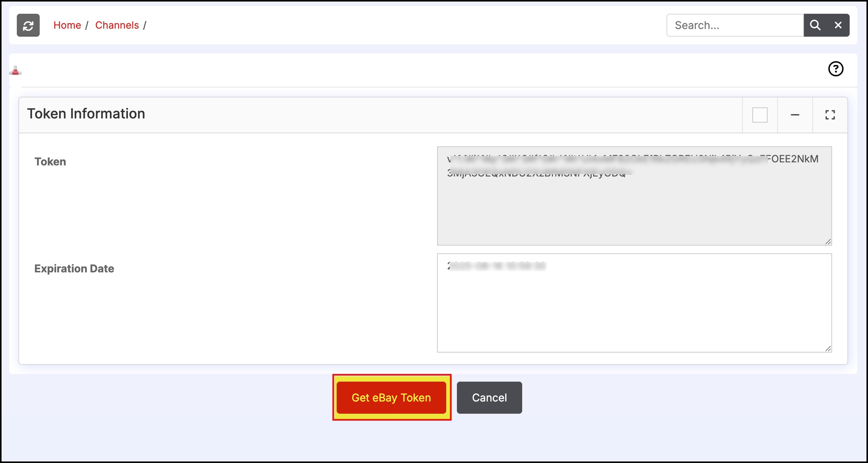Viewport: 868px width, 463px height.
Task: Go to the Home breadcrumb link
Action: point(67,25)
